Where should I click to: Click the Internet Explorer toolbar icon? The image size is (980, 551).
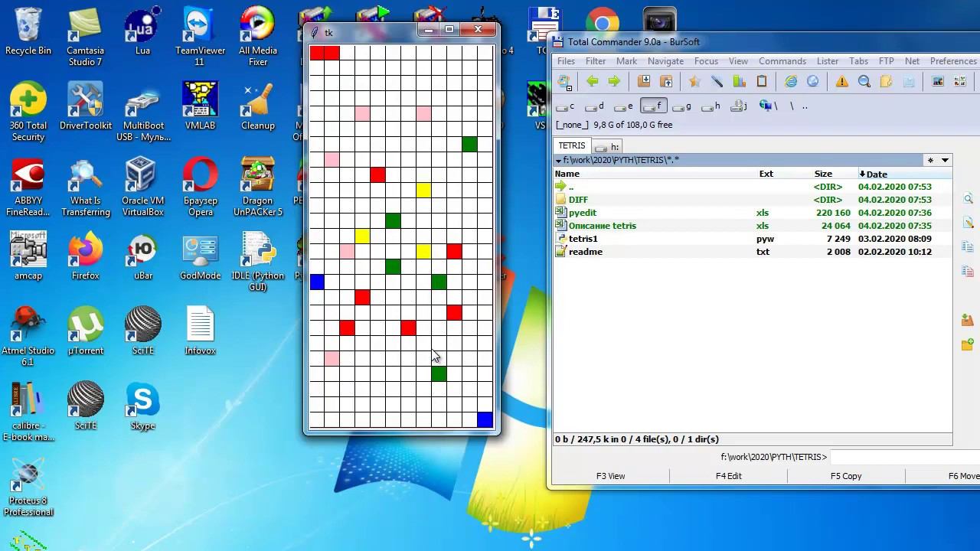point(791,81)
